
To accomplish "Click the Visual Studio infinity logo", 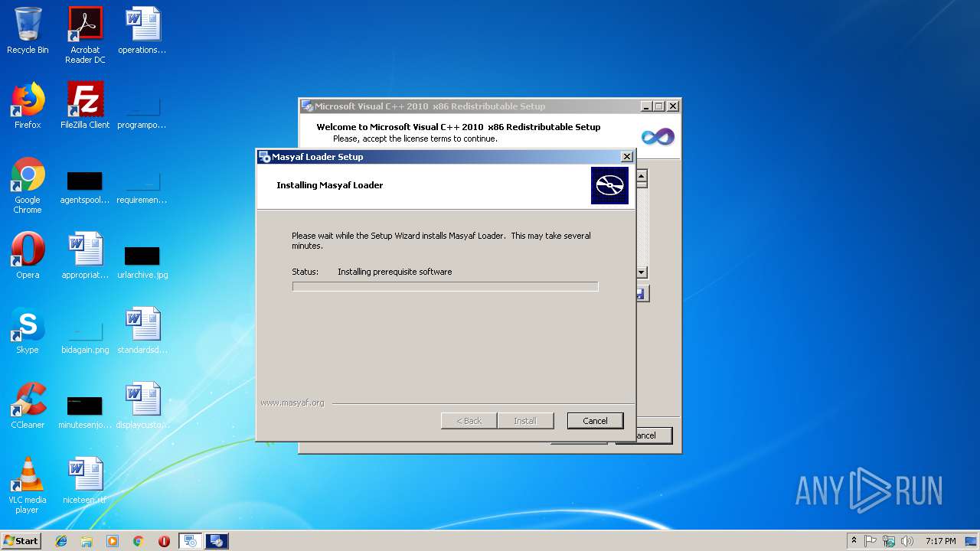I will tap(658, 136).
